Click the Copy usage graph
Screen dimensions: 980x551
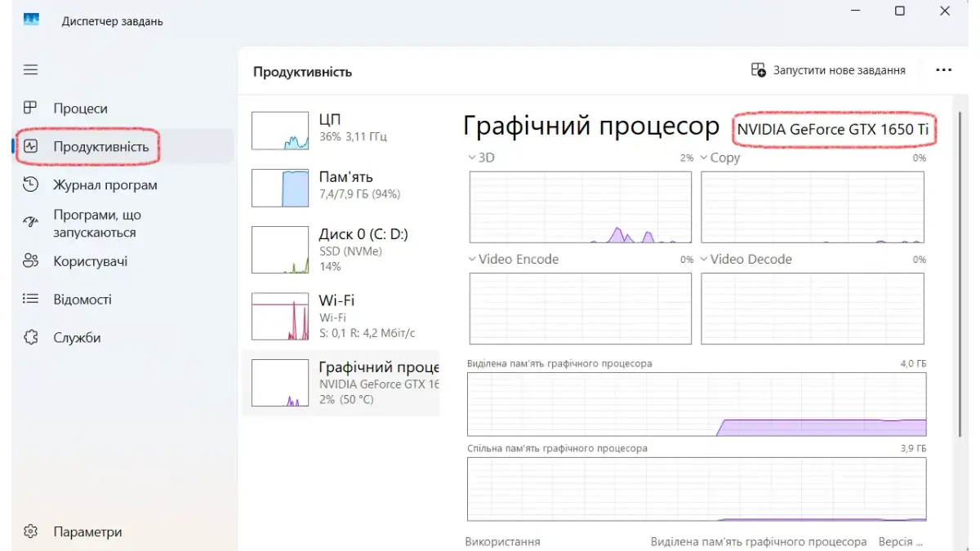coord(813,207)
